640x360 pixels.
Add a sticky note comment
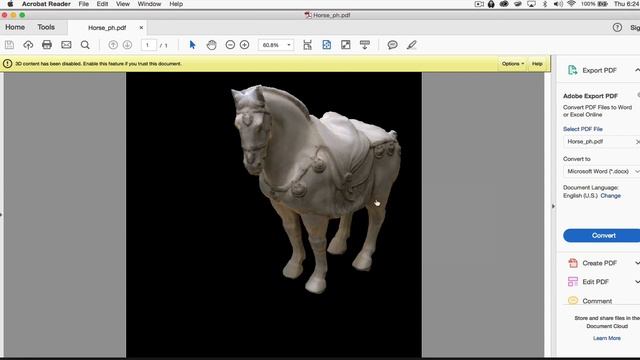tap(392, 45)
